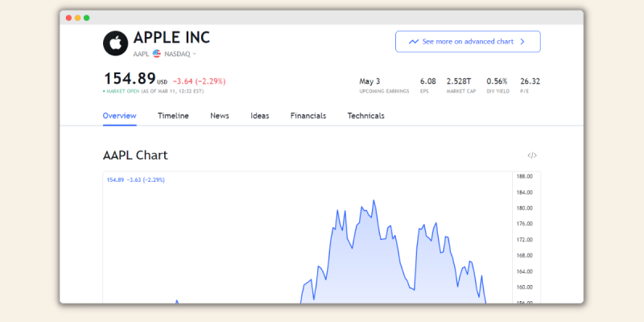
Task: Click the −3.64 (−2.29%) price change
Action: 199,81
